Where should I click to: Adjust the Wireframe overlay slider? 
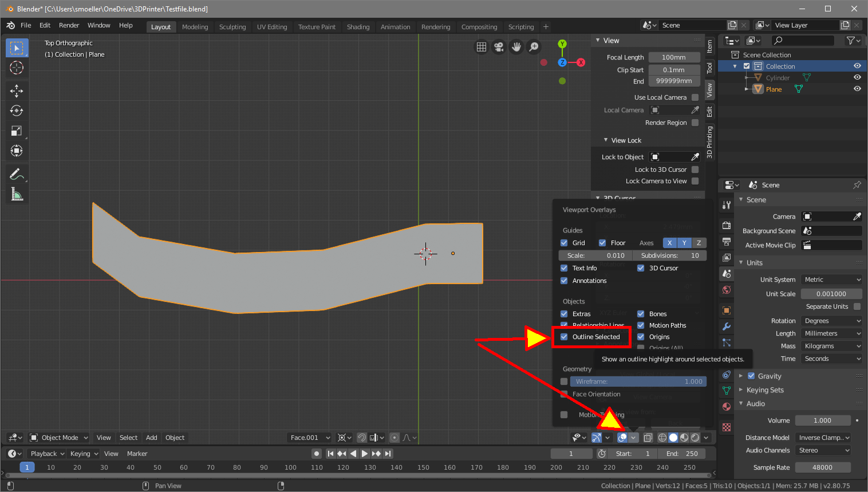tap(638, 381)
